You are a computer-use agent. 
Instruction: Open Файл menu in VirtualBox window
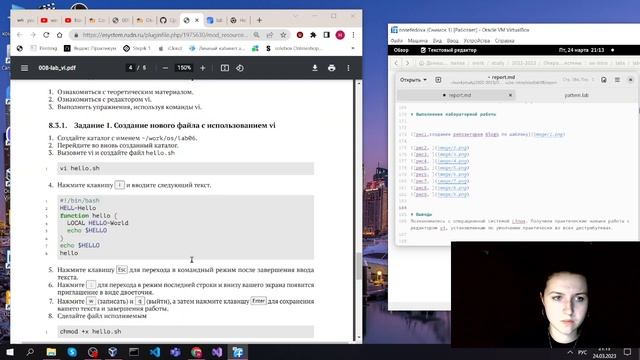(396, 41)
